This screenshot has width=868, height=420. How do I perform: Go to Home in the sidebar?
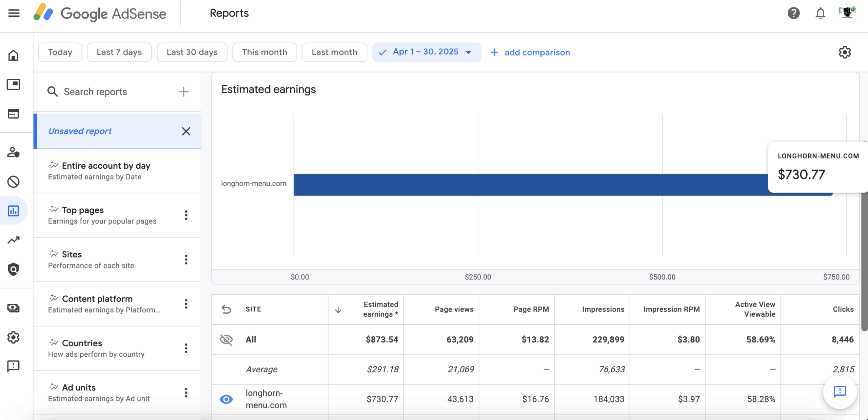pos(14,55)
